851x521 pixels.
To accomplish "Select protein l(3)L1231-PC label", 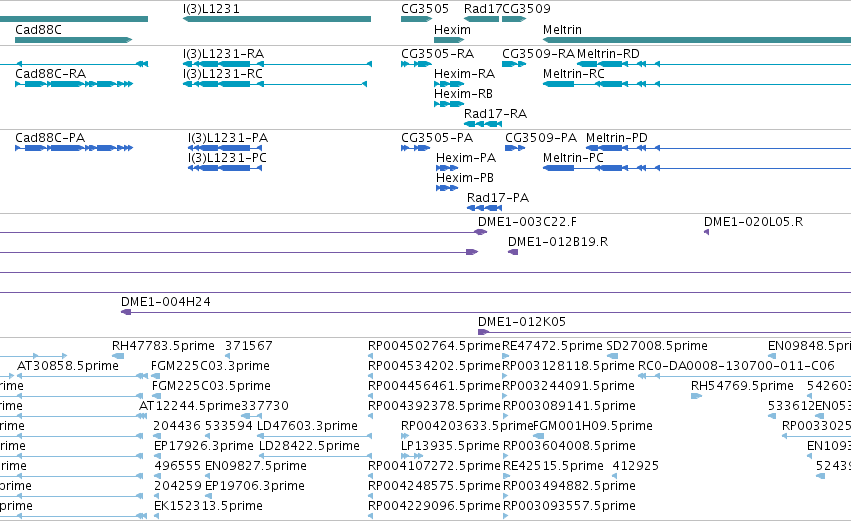I will click(227, 158).
